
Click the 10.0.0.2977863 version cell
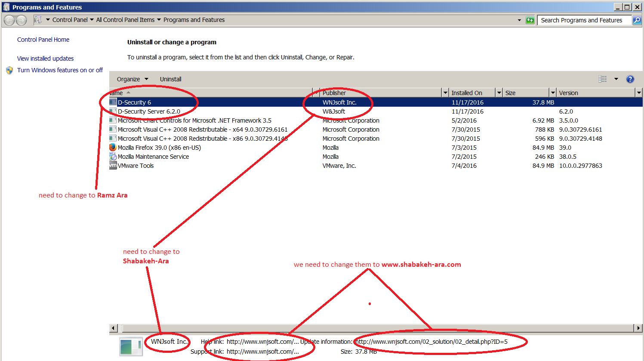click(581, 166)
